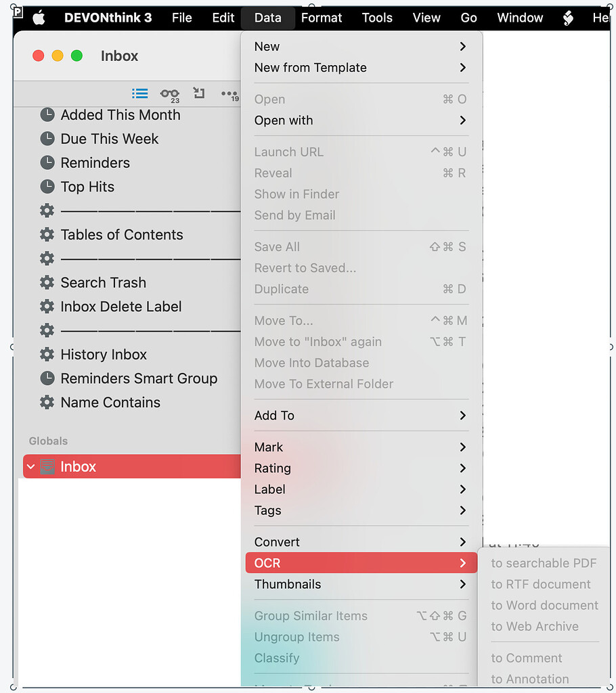
Task: Click the clipping/sorter icon in the toolbar
Action: click(198, 93)
